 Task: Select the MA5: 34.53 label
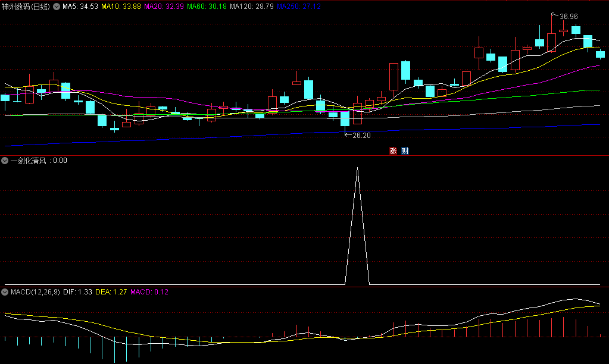80,7
